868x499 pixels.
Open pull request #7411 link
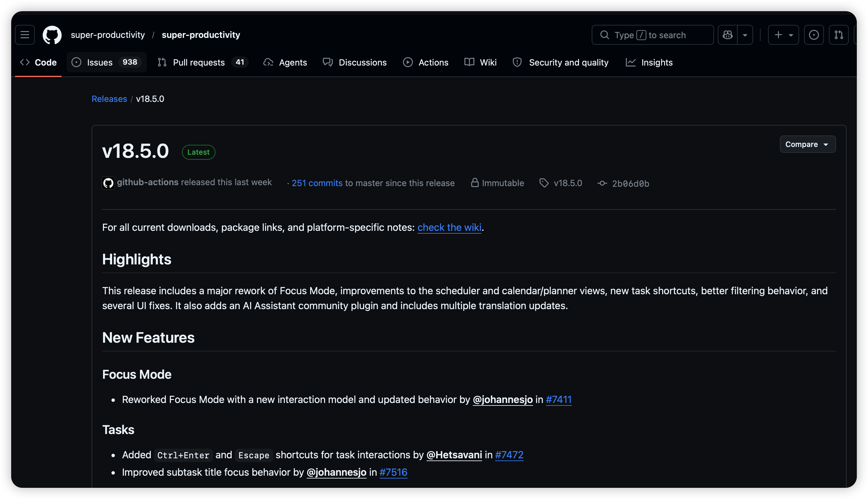[x=559, y=400]
